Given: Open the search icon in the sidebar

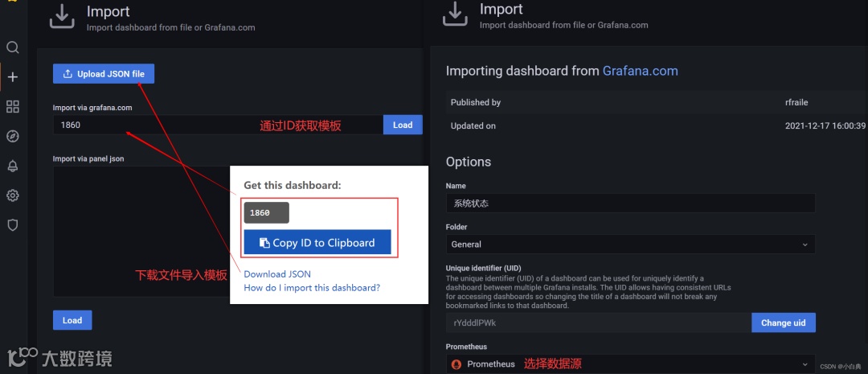Looking at the screenshot, I should (x=13, y=47).
